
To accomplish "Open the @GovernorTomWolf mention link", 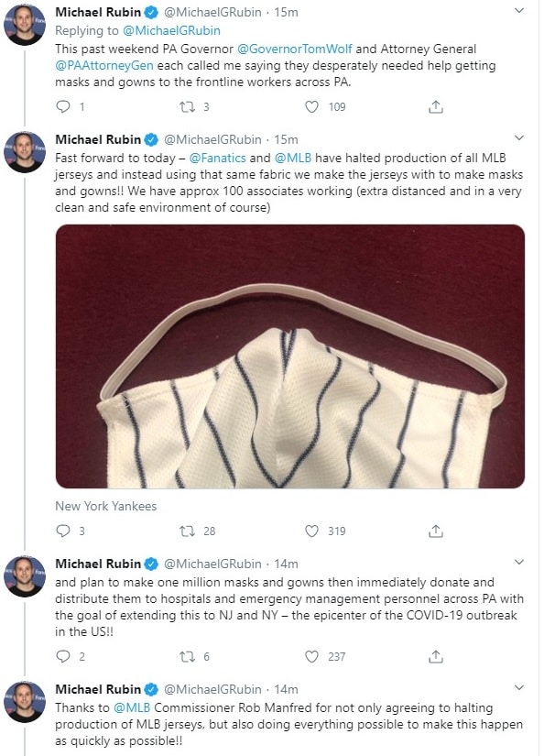I will pyautogui.click(x=294, y=49).
